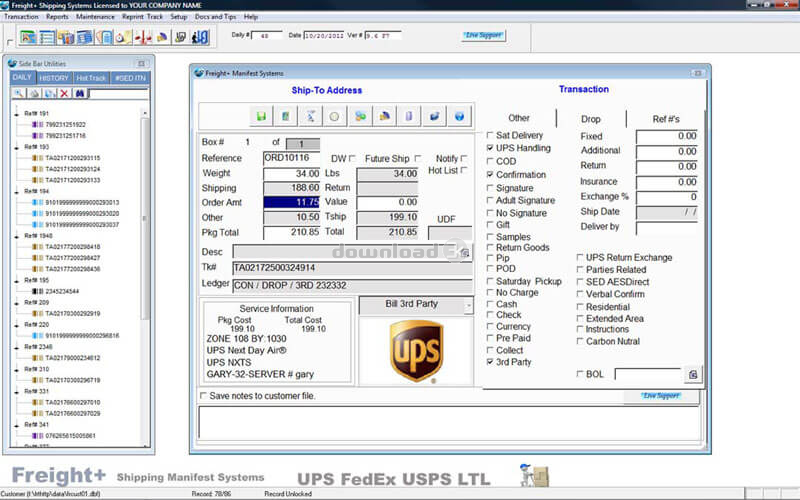Click the green notebook icon in Manifest toolbar

pyautogui.click(x=286, y=116)
